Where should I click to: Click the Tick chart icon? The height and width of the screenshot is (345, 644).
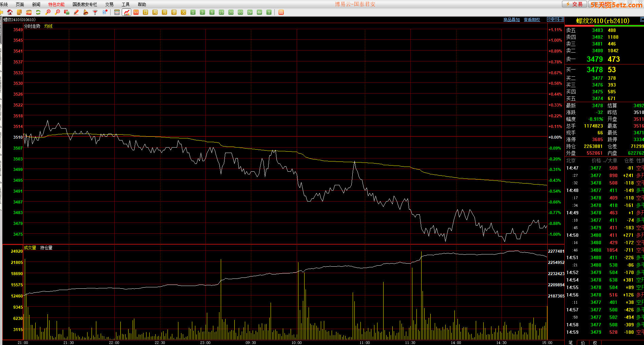coord(136,12)
